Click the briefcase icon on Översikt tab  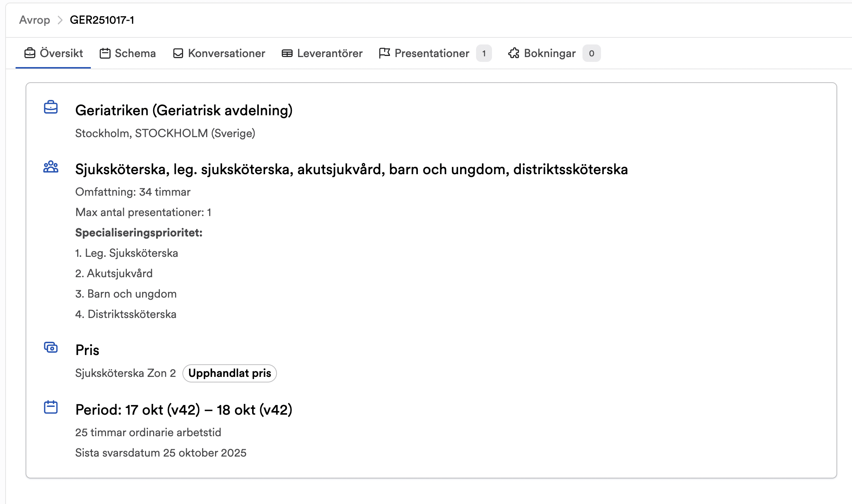pyautogui.click(x=30, y=53)
